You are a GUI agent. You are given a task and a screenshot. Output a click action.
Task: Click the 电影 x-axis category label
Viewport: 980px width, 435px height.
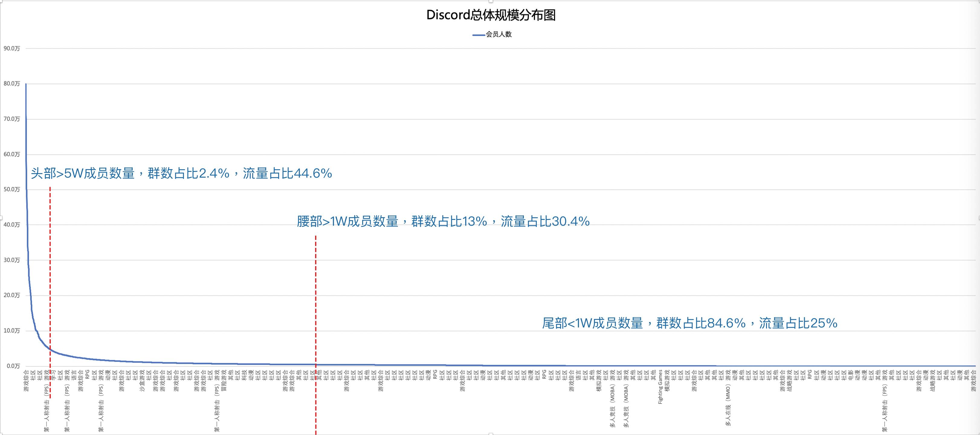(x=851, y=375)
